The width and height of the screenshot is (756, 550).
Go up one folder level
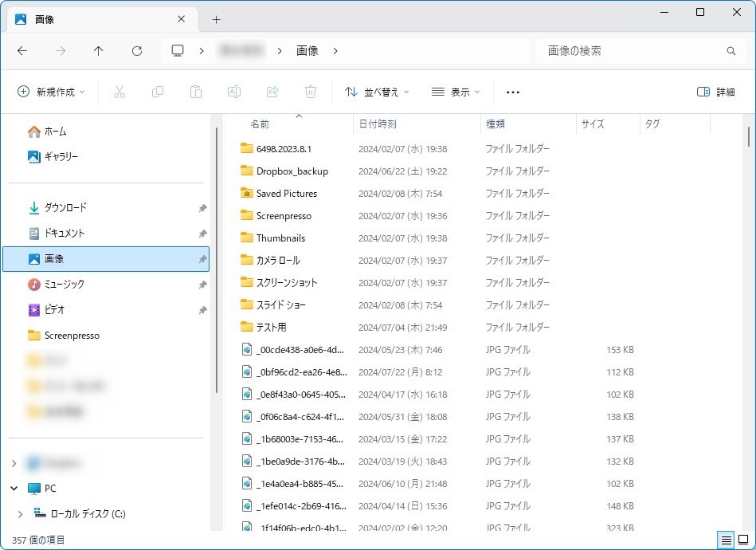tap(99, 51)
